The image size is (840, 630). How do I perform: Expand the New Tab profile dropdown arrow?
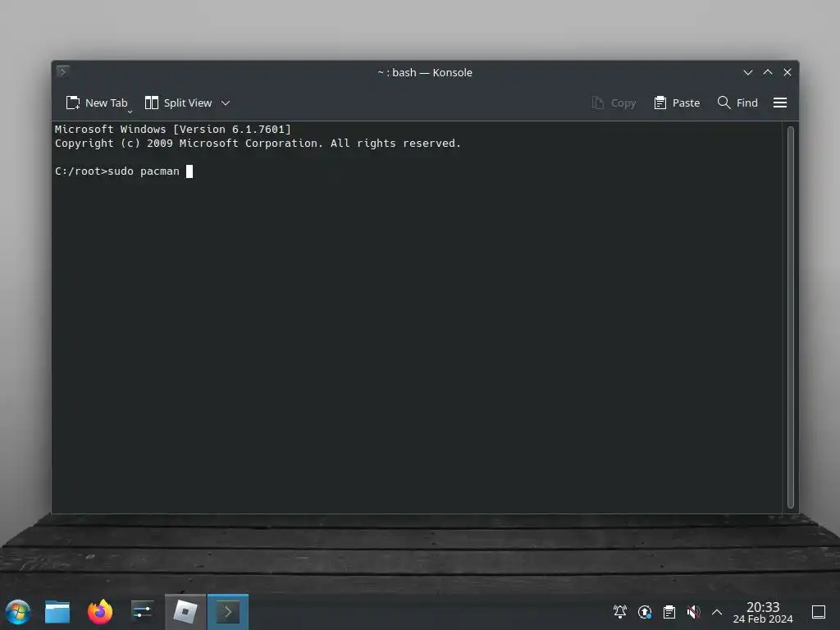[x=130, y=112]
